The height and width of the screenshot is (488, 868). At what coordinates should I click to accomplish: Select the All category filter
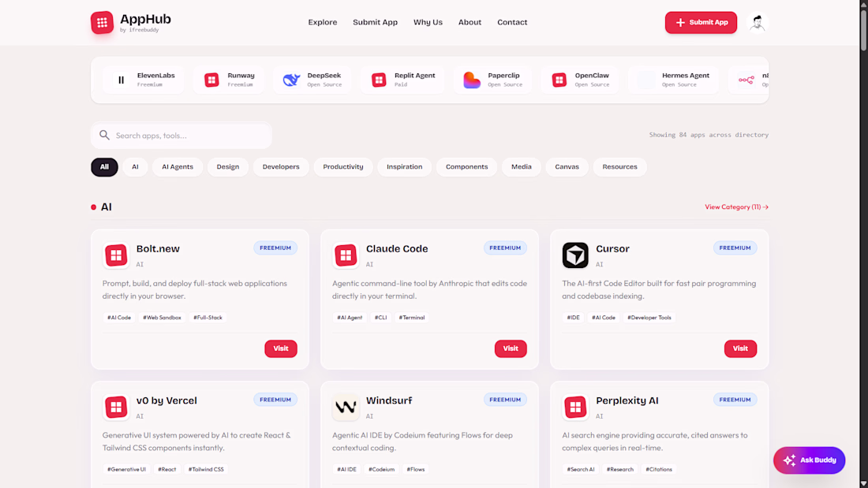(104, 166)
